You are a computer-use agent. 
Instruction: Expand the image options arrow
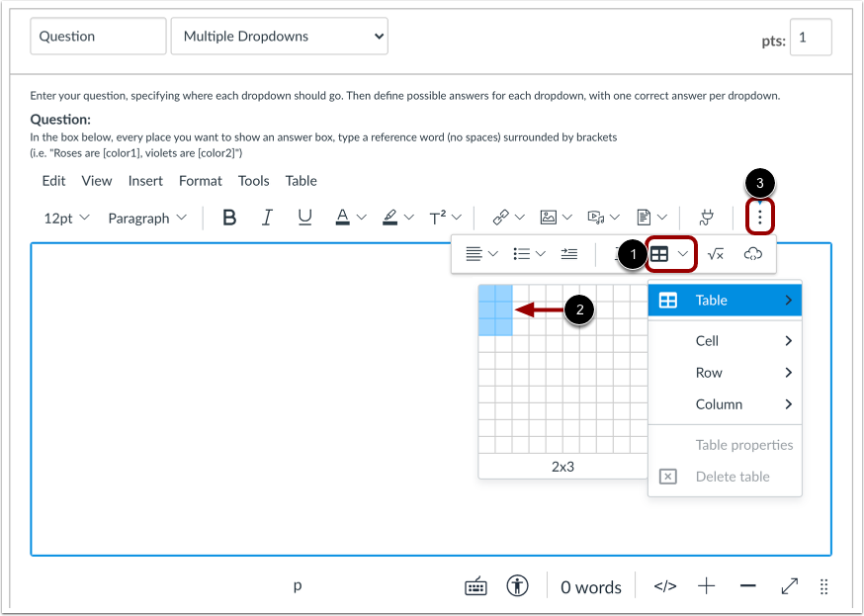(x=567, y=218)
